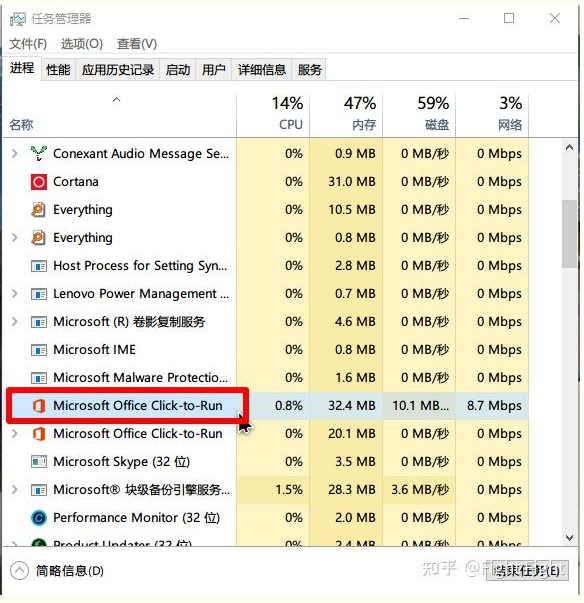
Task: Sort by the 47% 内存 column header
Action: (346, 115)
